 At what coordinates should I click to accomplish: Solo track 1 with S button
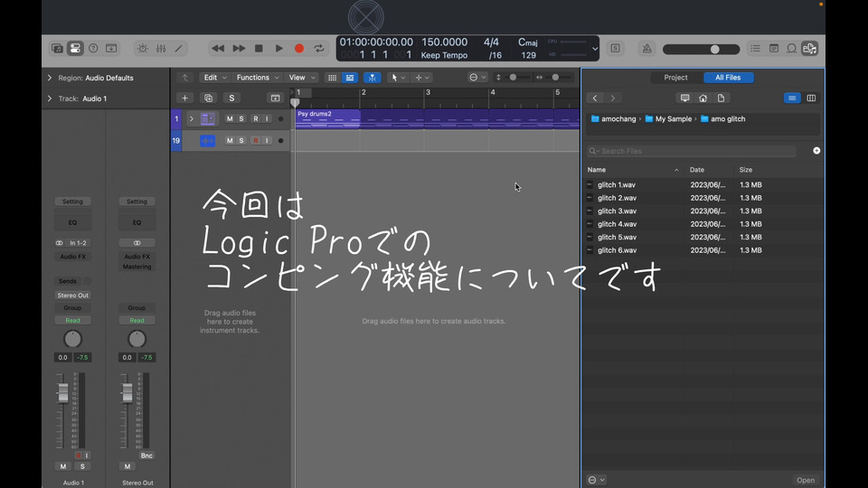point(241,119)
